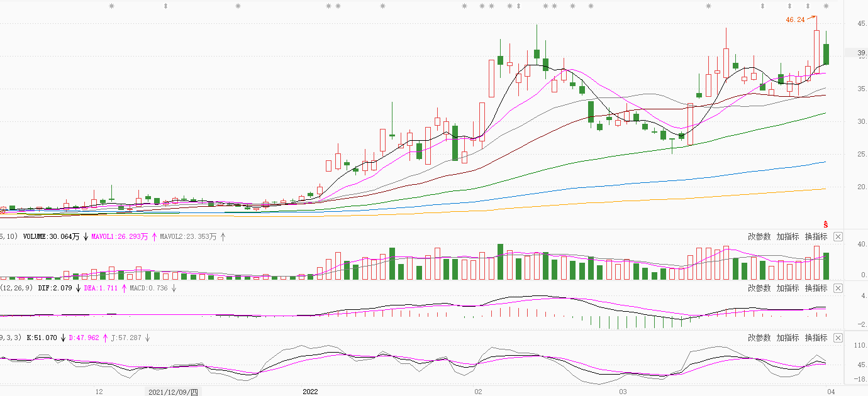Click the VOLUME:30.064万 value
This screenshot has width=868, height=396.
(52, 237)
